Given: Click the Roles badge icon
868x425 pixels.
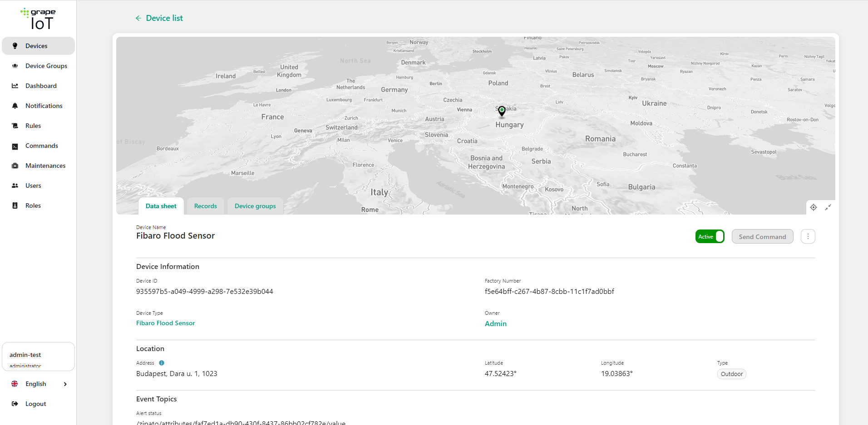Looking at the screenshot, I should [x=15, y=205].
